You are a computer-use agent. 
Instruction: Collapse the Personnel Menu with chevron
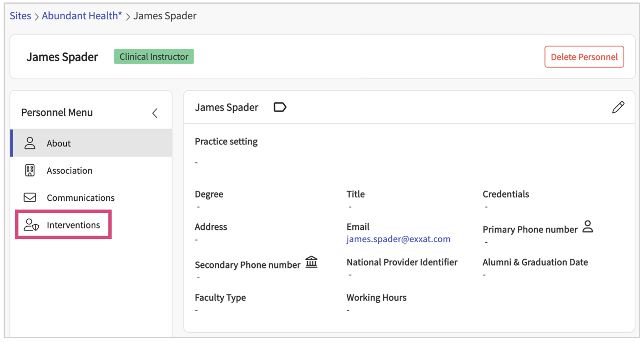pos(155,113)
